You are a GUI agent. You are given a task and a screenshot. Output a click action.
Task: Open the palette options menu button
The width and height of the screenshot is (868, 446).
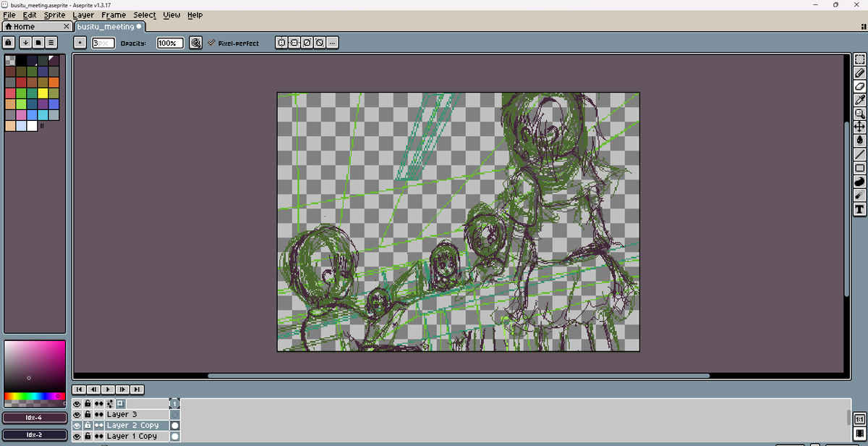click(51, 43)
